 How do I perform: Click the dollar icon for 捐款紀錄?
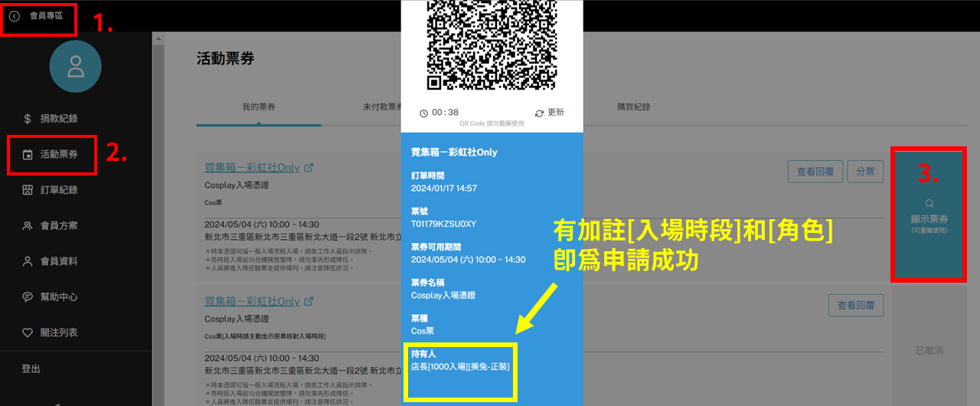point(28,119)
